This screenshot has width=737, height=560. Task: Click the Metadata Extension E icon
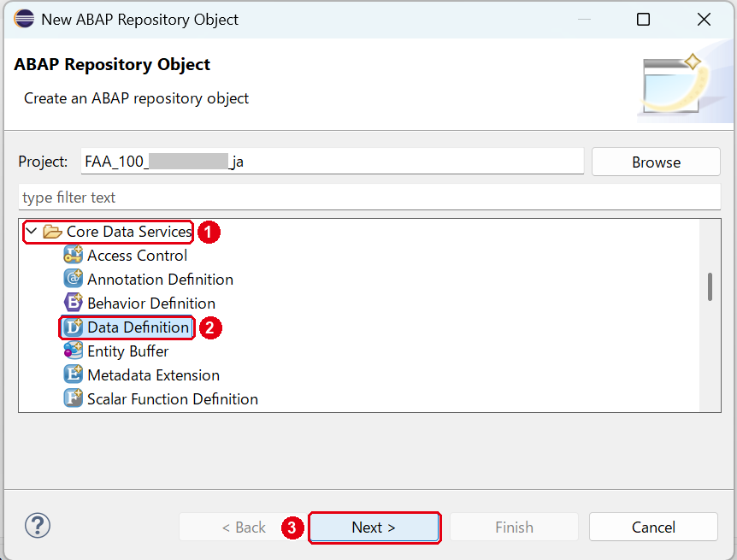click(73, 374)
